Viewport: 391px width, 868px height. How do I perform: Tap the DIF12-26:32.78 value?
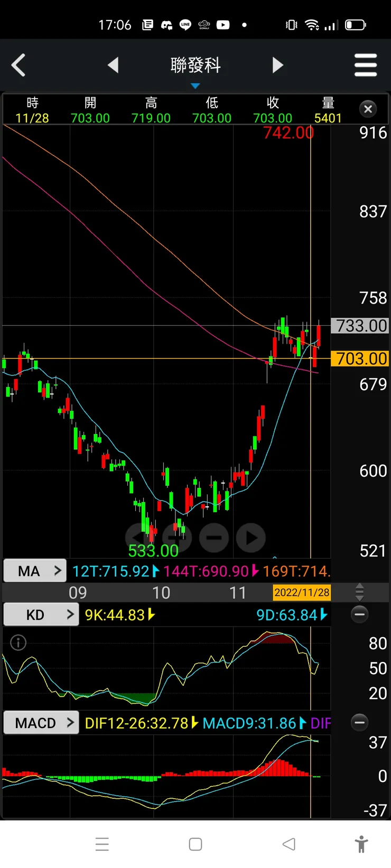(136, 723)
